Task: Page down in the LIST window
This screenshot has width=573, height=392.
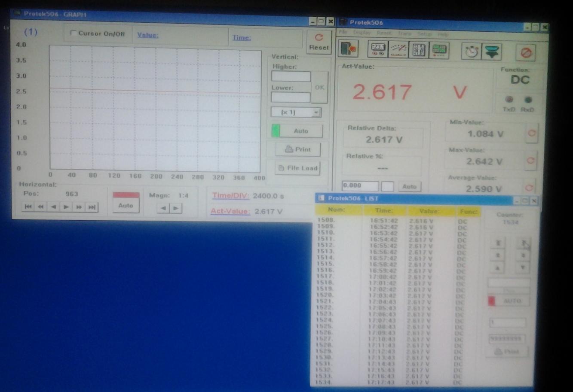Action: pos(523,255)
